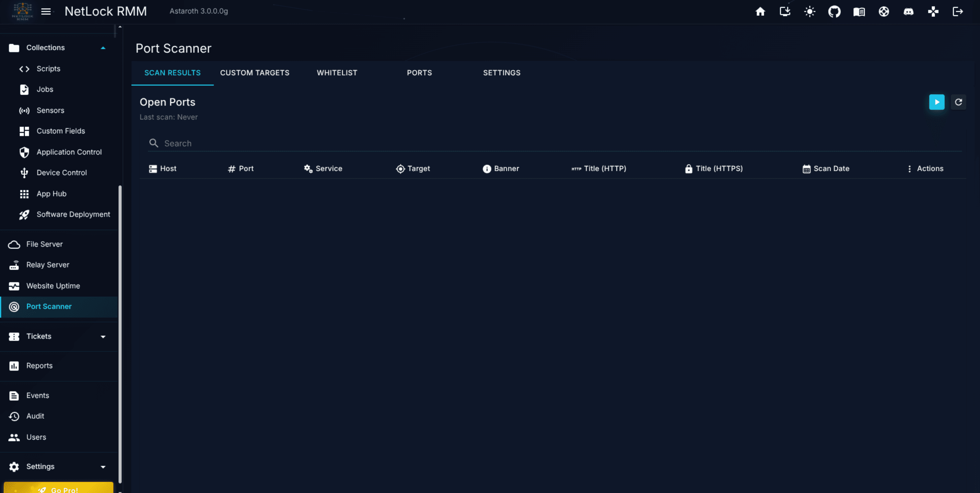The height and width of the screenshot is (493, 980).
Task: Sort by the Banner column header
Action: pyautogui.click(x=501, y=168)
